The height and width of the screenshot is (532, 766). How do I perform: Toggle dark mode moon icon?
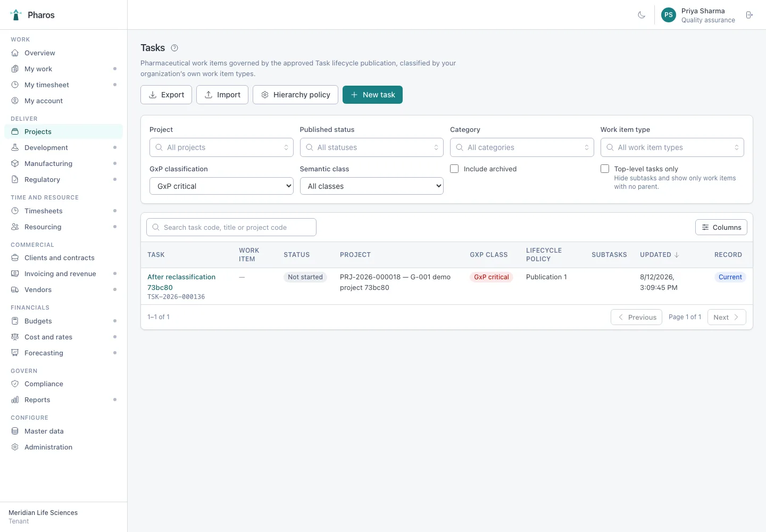point(642,15)
